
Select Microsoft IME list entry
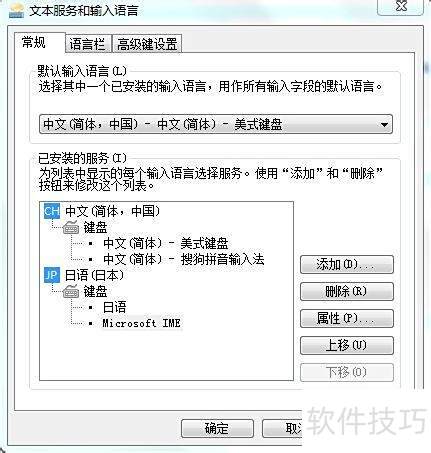(x=142, y=323)
